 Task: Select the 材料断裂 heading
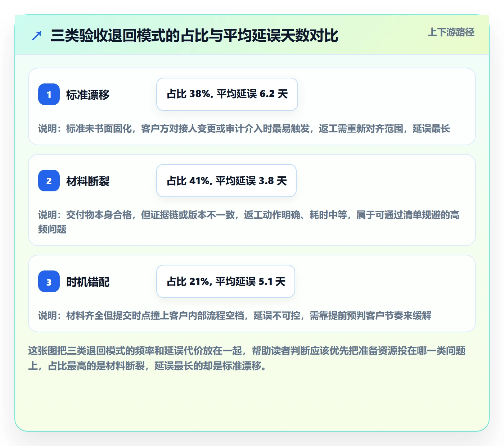click(x=88, y=181)
